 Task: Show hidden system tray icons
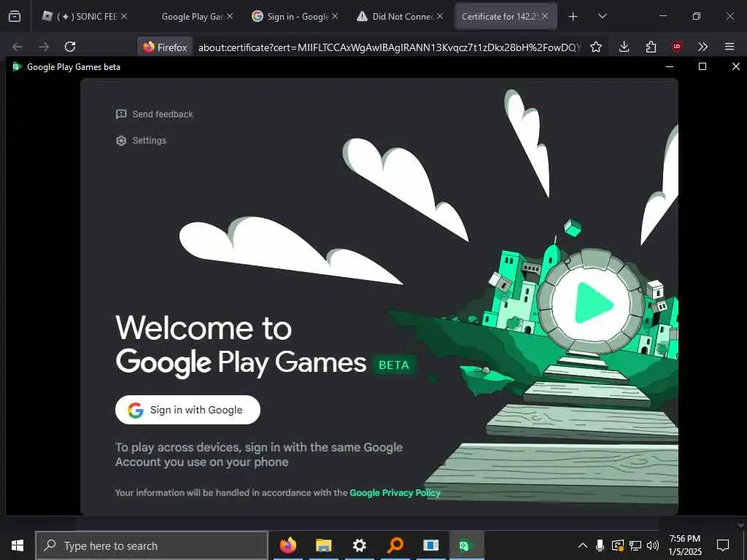pyautogui.click(x=583, y=545)
